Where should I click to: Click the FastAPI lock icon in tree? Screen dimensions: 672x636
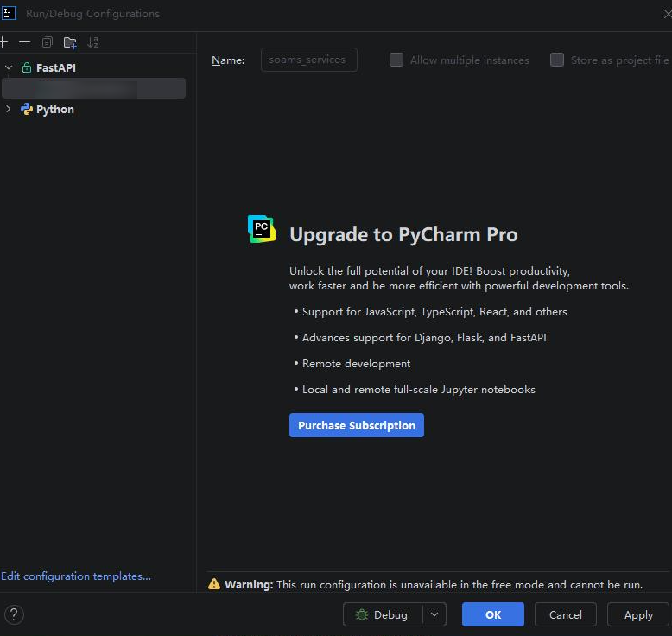(27, 67)
